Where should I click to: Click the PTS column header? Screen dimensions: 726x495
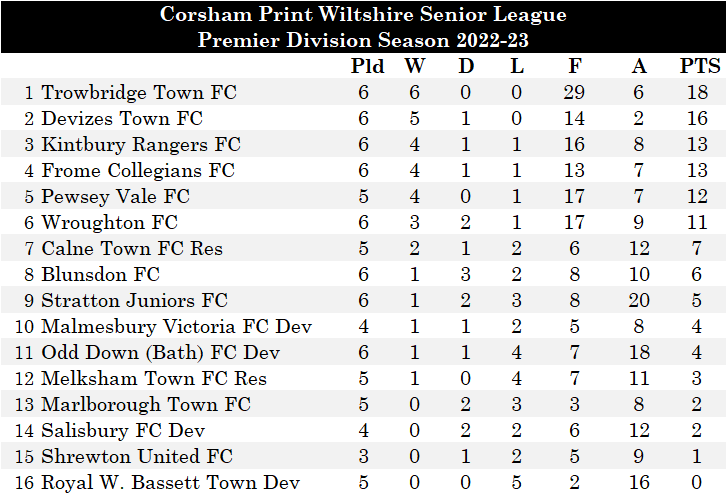[697, 67]
